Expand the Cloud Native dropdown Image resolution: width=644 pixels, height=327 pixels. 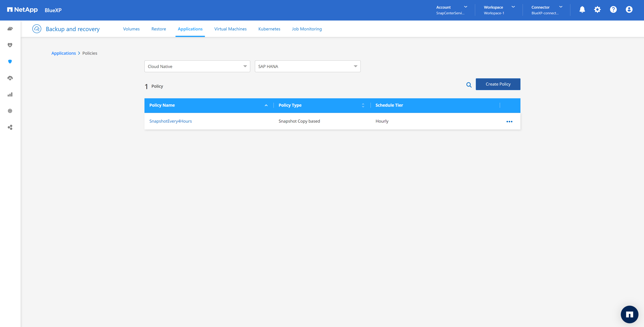tap(197, 66)
